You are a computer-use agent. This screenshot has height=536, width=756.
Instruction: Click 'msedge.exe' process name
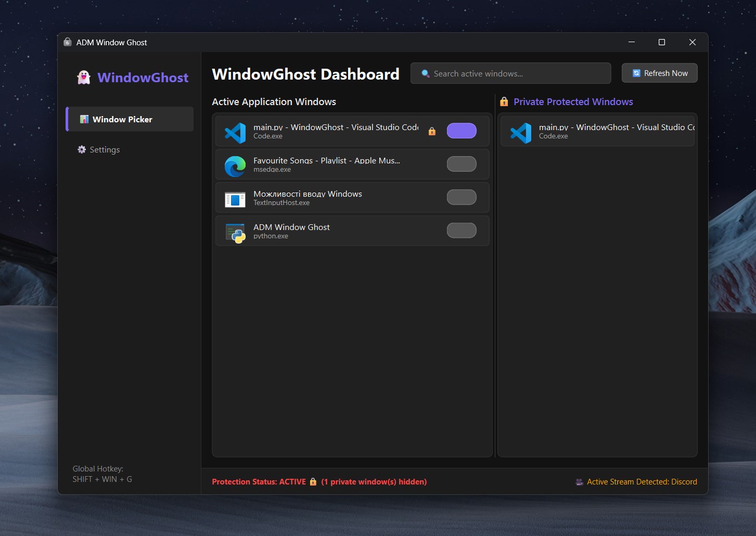[272, 170]
